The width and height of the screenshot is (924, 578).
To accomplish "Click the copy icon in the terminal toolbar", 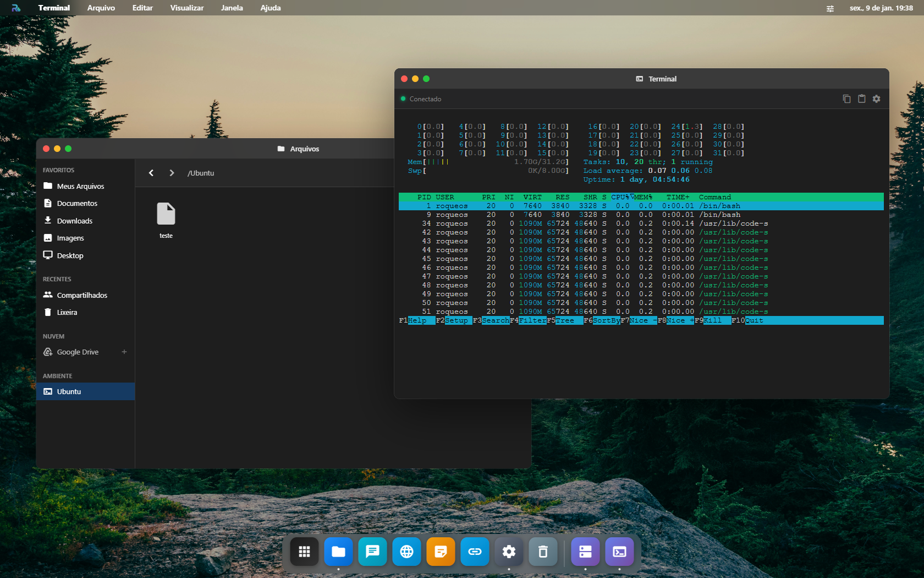I will click(x=846, y=99).
